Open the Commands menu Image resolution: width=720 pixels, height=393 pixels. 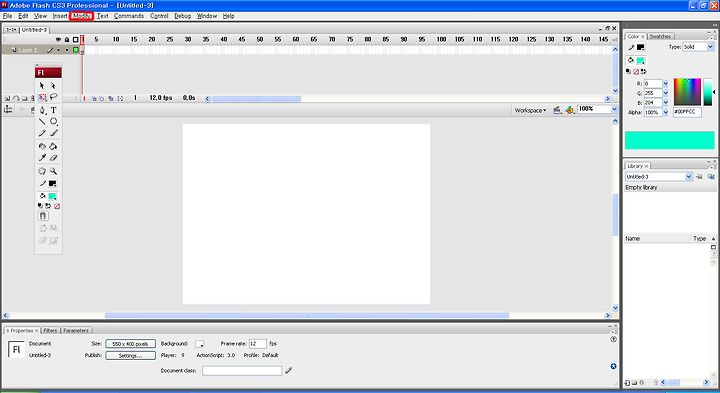click(x=129, y=16)
